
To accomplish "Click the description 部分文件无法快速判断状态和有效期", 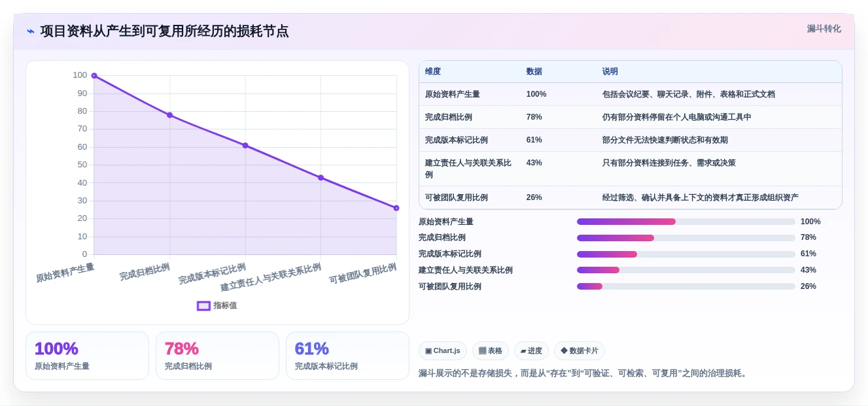I will (665, 140).
